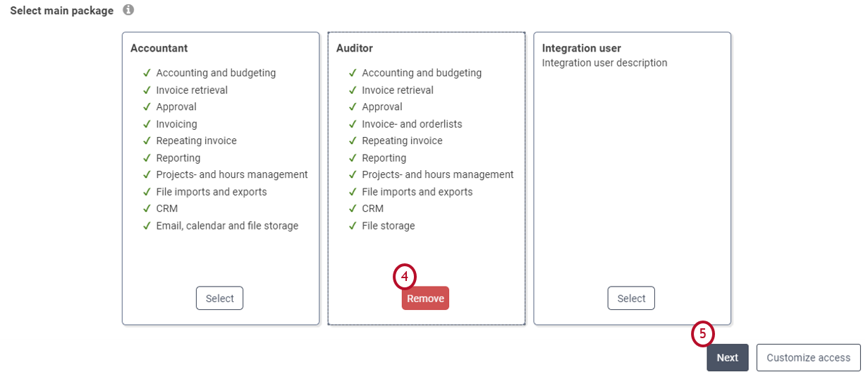Click the step 5 circle marker
Viewport: 868px width, 377px height.
click(702, 334)
